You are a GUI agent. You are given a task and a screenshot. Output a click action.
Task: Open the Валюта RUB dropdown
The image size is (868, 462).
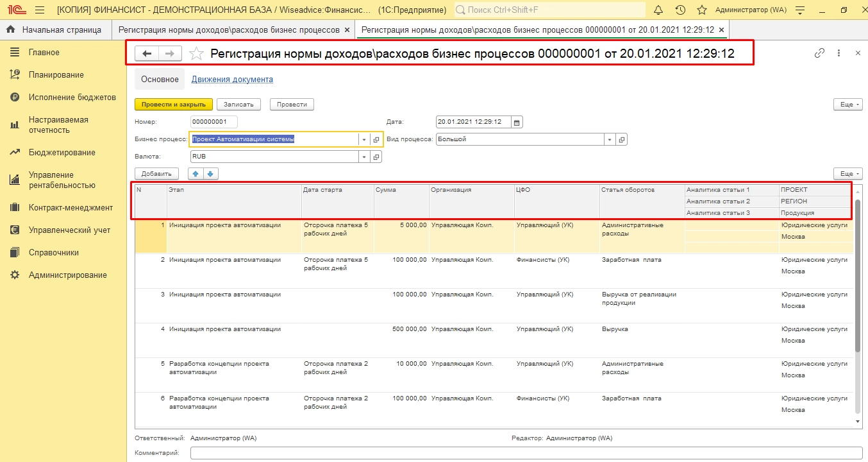pyautogui.click(x=364, y=157)
